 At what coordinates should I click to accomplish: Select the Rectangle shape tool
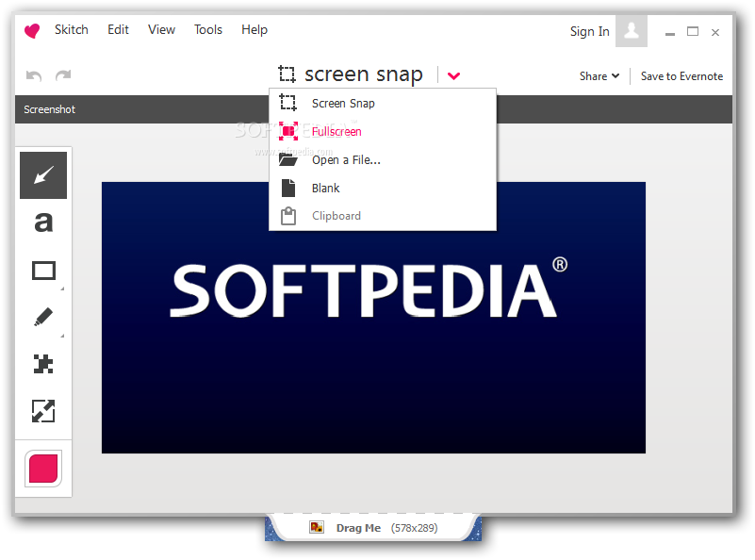point(43,271)
